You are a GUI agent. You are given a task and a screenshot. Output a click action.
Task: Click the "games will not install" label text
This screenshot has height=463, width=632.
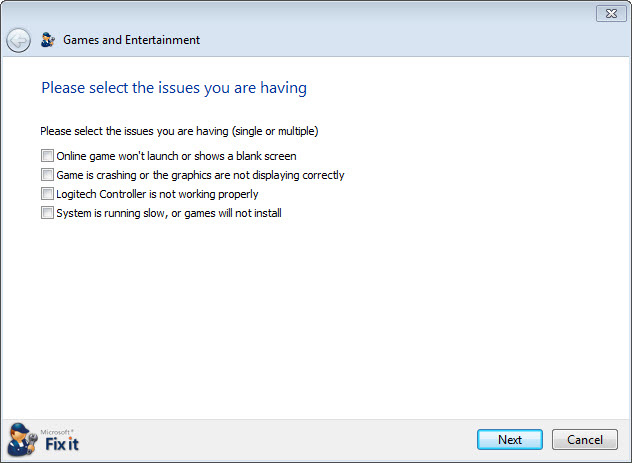pos(233,213)
